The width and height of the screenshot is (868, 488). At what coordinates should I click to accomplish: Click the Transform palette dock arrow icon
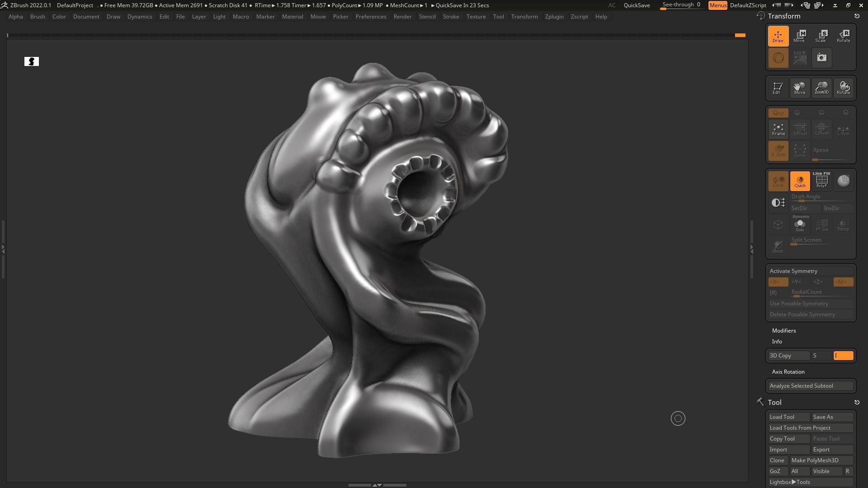(x=857, y=16)
